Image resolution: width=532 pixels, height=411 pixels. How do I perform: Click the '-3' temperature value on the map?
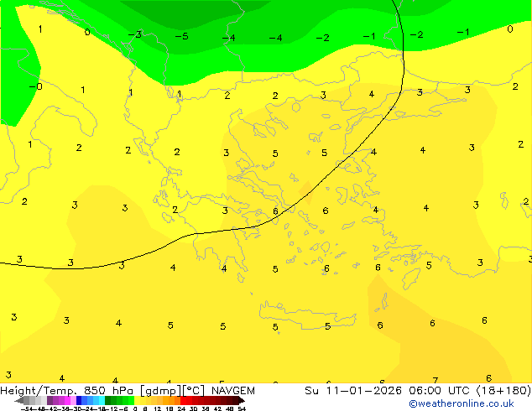click(135, 34)
